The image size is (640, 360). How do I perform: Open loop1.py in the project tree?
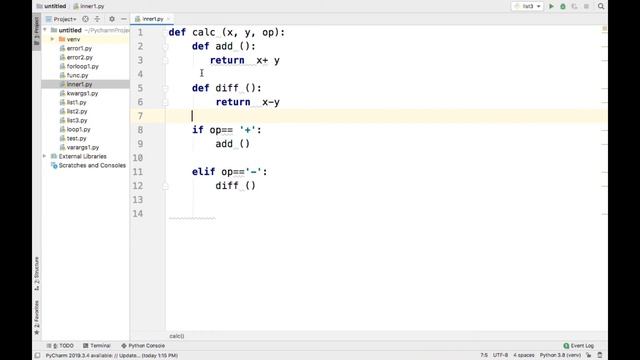tap(78, 129)
